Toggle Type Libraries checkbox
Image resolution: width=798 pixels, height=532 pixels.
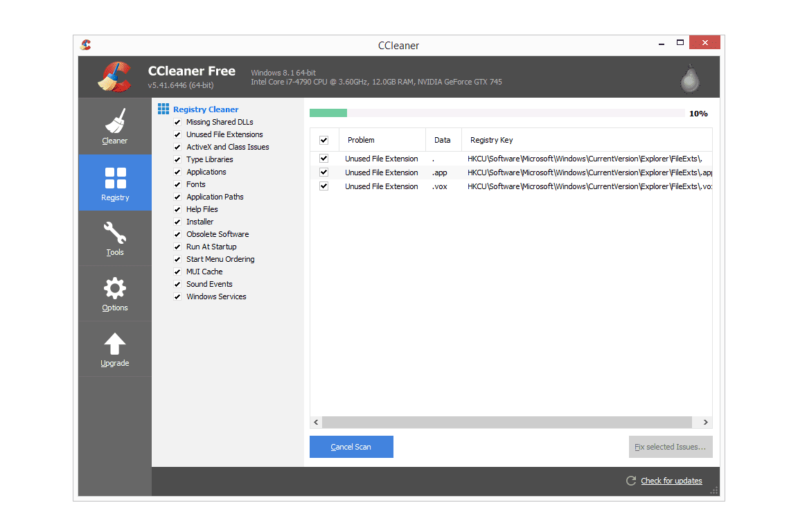177,159
